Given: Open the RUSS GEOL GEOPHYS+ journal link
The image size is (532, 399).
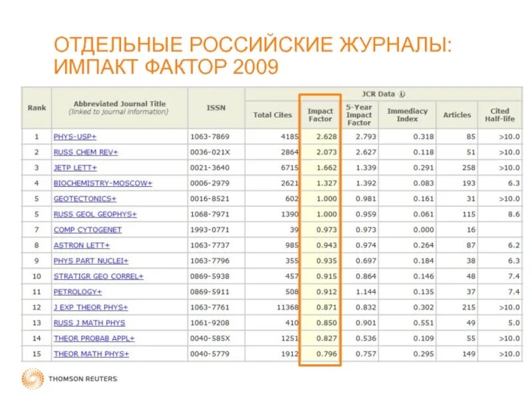Looking at the screenshot, I should point(95,214).
